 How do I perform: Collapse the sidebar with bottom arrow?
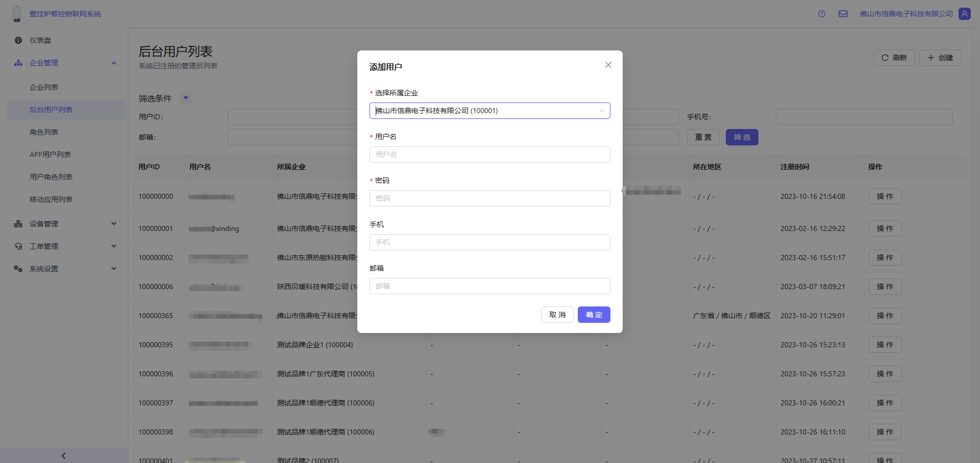(x=64, y=455)
